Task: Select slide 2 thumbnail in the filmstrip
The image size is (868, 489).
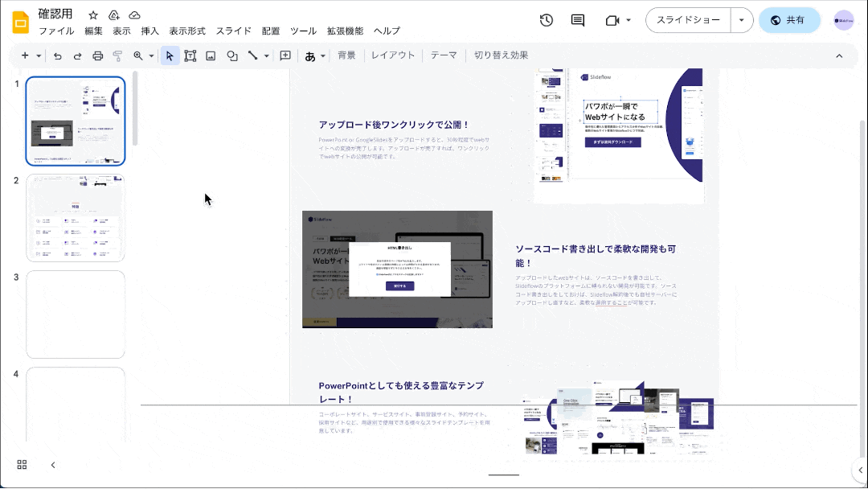Action: pyautogui.click(x=76, y=218)
